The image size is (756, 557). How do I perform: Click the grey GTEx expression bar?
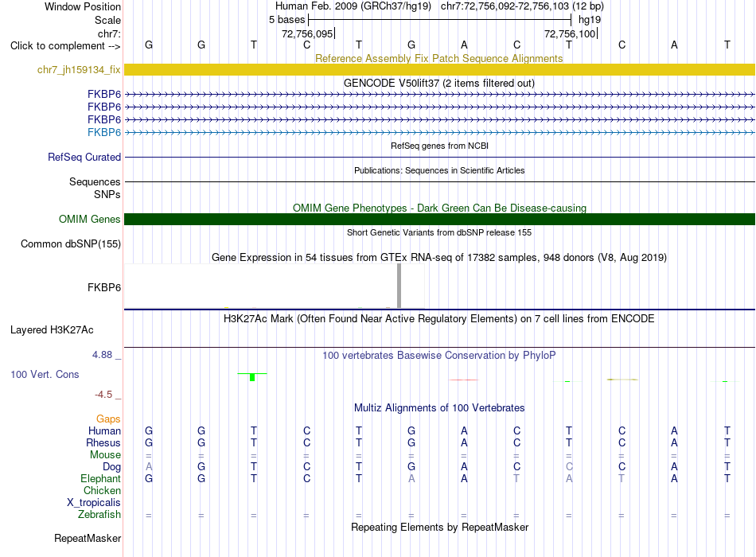click(399, 286)
